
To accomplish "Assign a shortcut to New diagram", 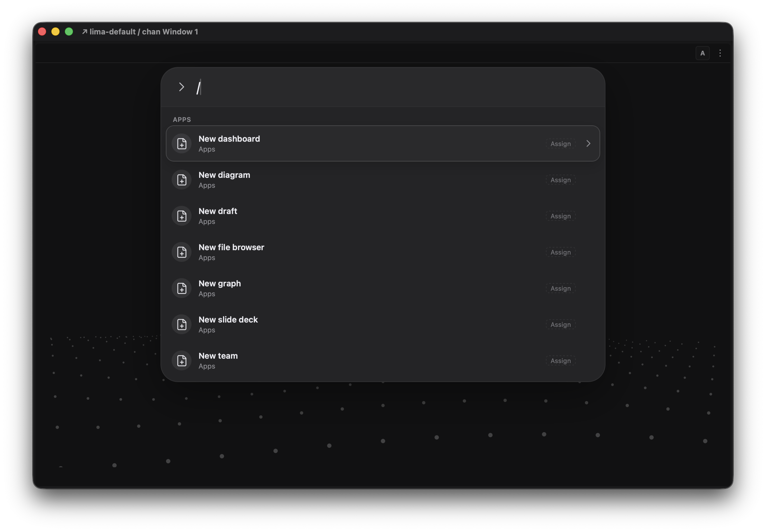I will point(560,180).
